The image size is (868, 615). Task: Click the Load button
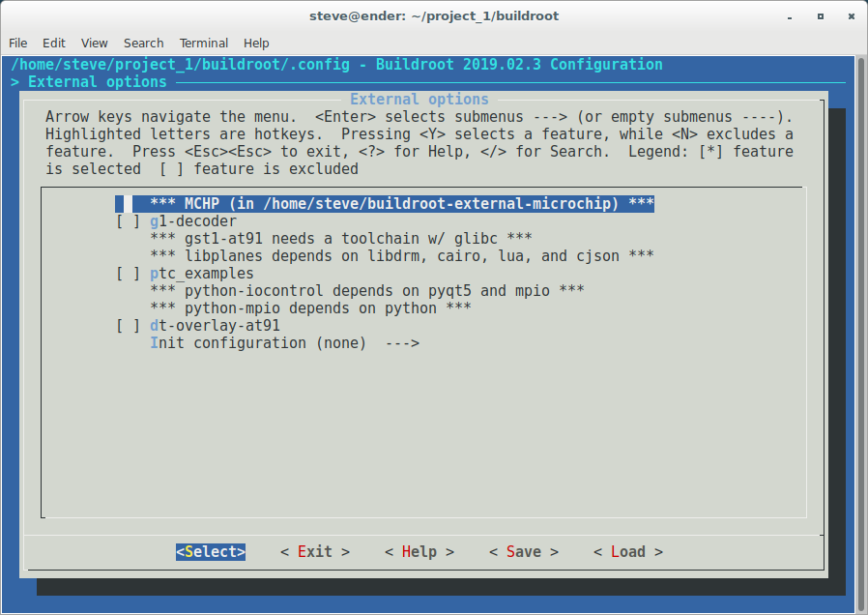(627, 551)
